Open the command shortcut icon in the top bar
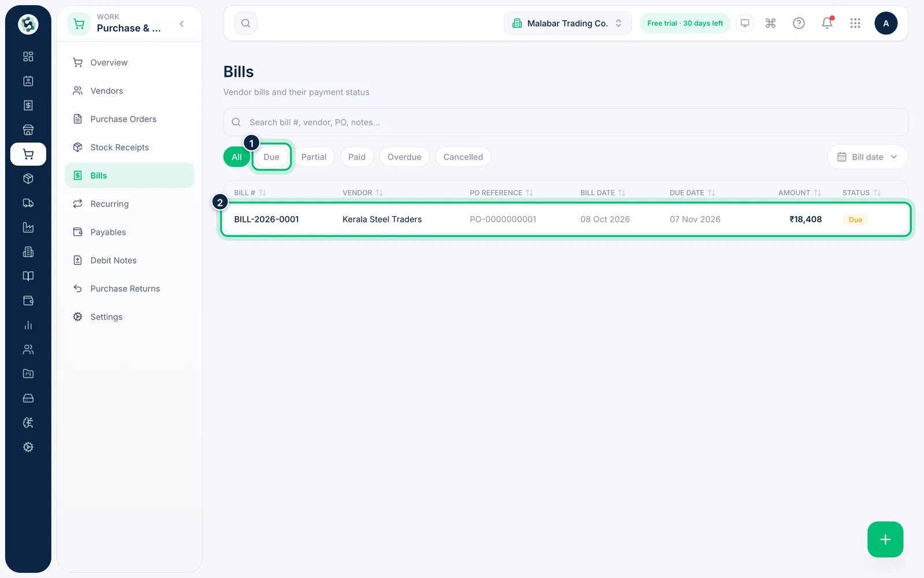Screen dimensions: 924x578 [x=770, y=23]
